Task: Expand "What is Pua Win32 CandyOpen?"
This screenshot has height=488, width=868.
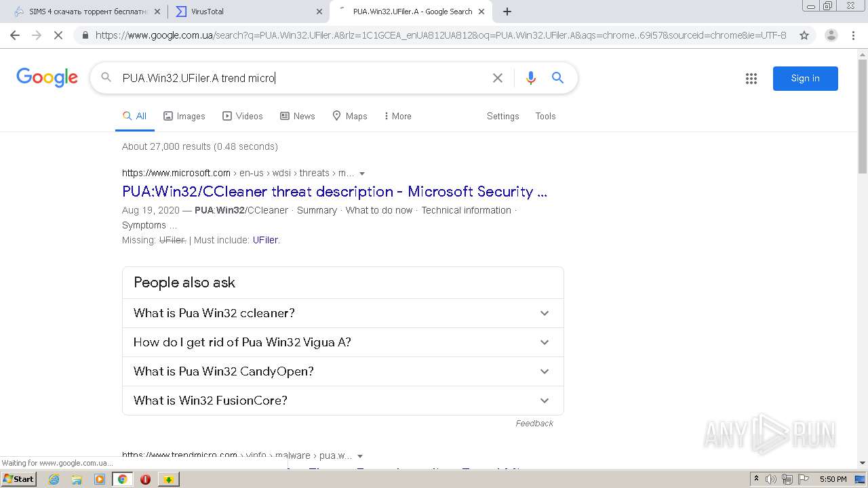Action: click(x=343, y=371)
